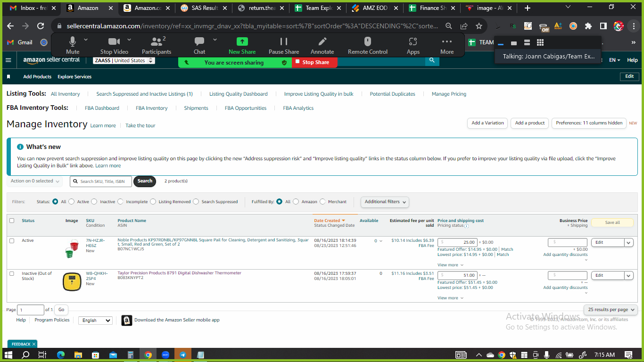The image size is (644, 362).
Task: Open Zoom More options
Action: tap(447, 45)
